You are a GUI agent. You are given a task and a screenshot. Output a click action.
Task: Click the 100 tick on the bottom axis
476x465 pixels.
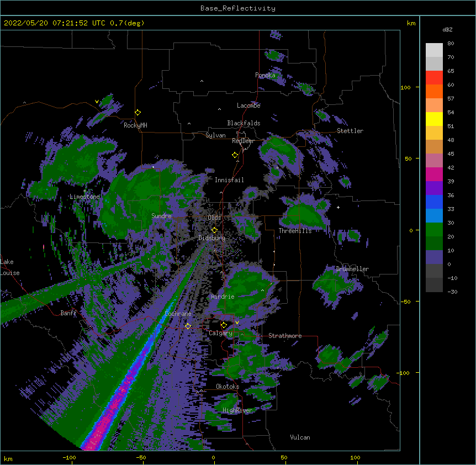point(355,457)
